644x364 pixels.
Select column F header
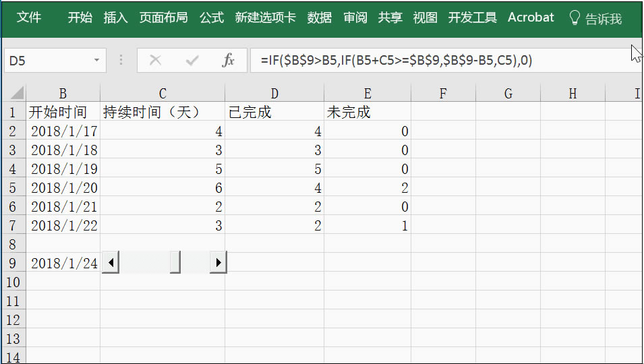(443, 93)
